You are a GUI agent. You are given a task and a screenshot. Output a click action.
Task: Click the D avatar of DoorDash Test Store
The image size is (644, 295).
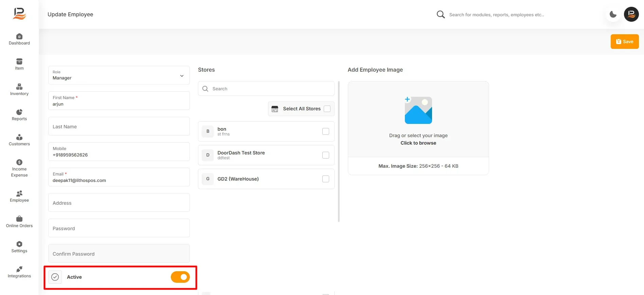click(208, 155)
